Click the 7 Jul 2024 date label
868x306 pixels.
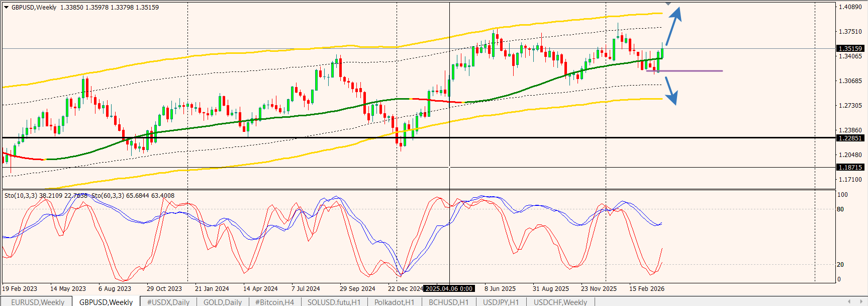click(x=306, y=289)
